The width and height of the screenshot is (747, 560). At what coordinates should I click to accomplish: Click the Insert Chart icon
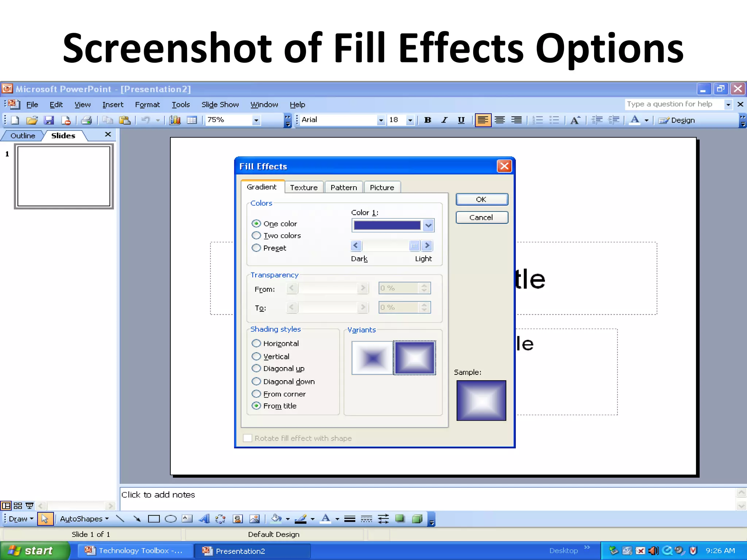175,120
